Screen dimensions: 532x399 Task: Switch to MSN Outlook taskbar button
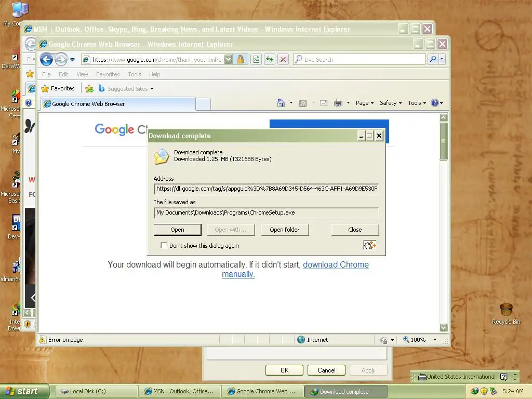[180, 391]
